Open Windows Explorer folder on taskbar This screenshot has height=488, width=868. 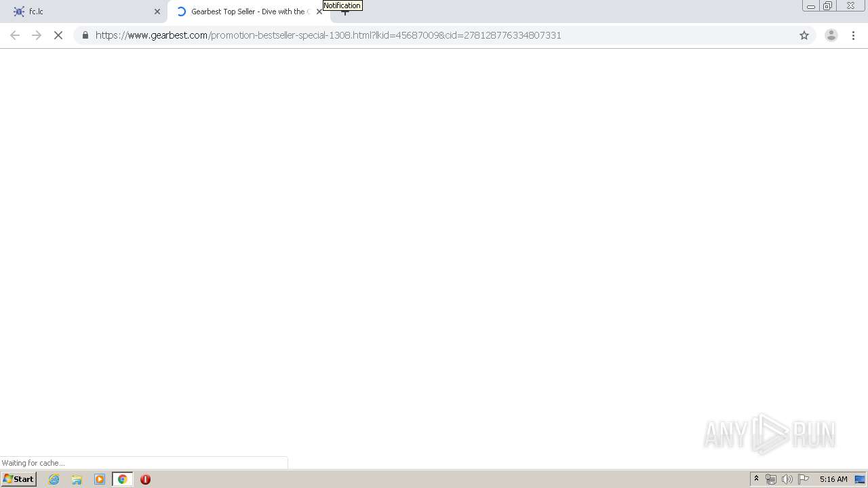point(77,479)
